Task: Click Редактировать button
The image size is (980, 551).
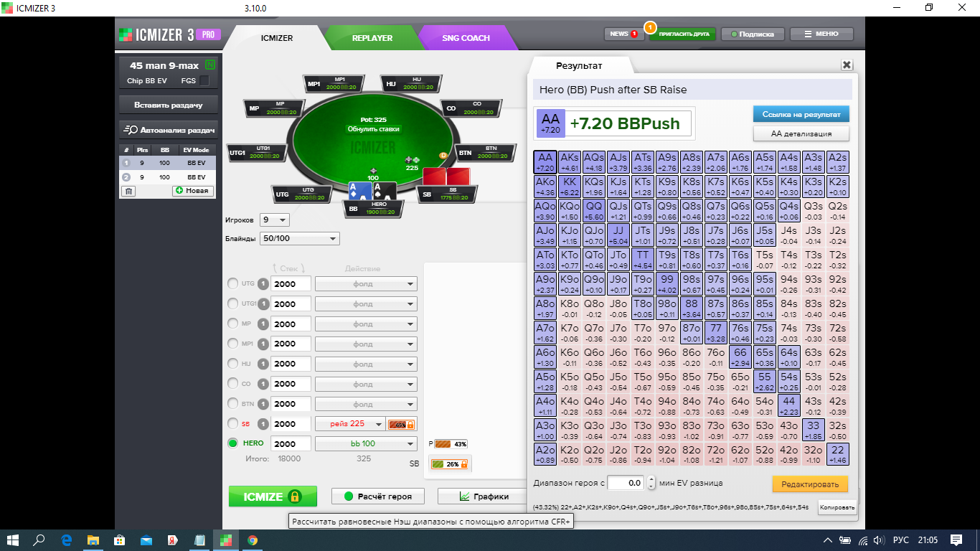Action: 810,484
